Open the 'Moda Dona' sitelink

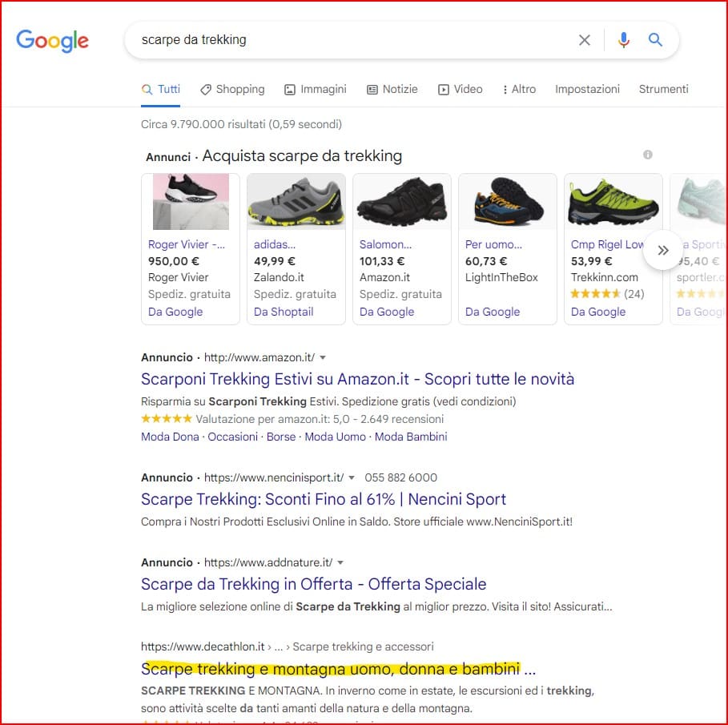click(170, 437)
